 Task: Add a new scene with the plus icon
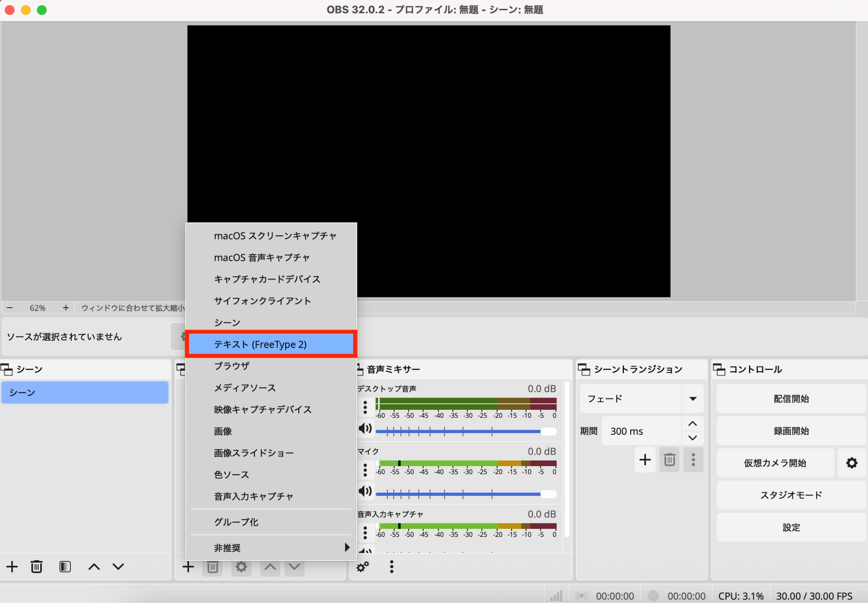pos(11,567)
